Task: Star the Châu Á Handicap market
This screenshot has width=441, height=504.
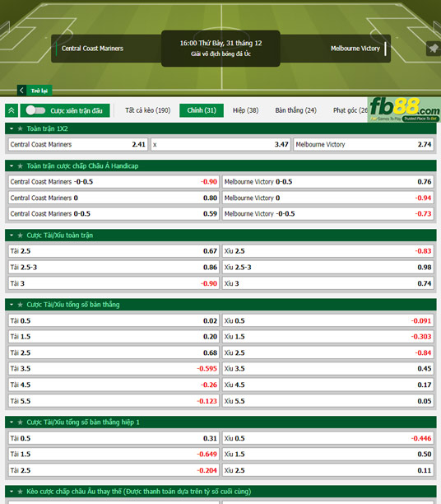Action: coord(21,166)
